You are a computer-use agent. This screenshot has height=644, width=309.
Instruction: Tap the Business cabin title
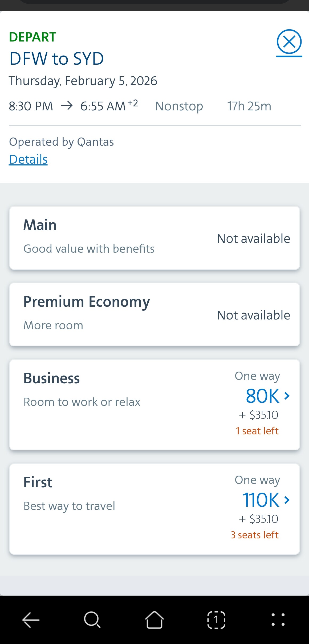tap(52, 378)
